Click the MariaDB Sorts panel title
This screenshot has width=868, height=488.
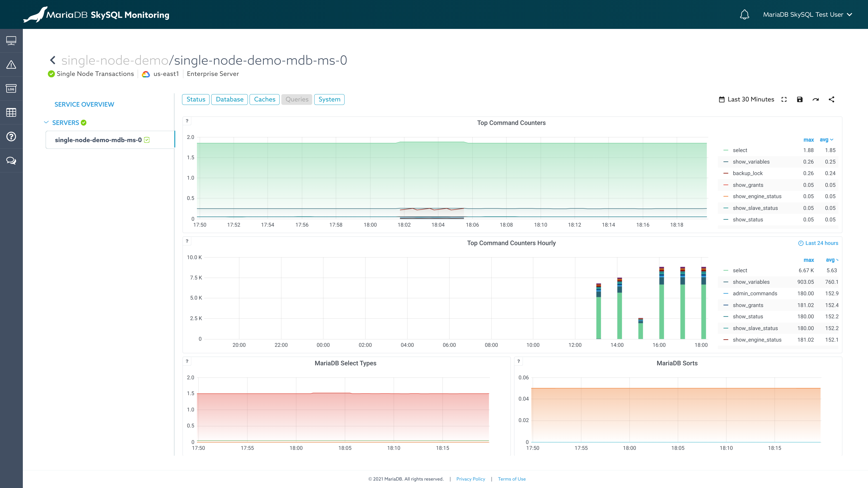[x=677, y=363]
